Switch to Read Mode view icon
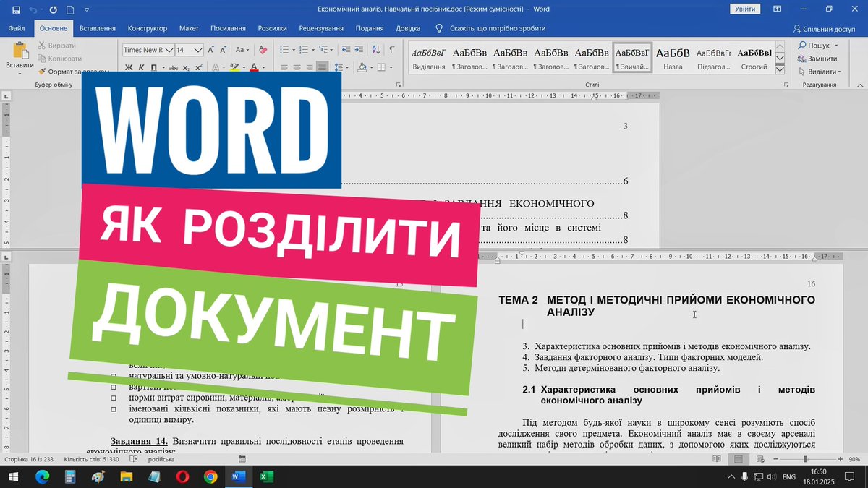Viewport: 868px width, 488px height. pyautogui.click(x=716, y=459)
